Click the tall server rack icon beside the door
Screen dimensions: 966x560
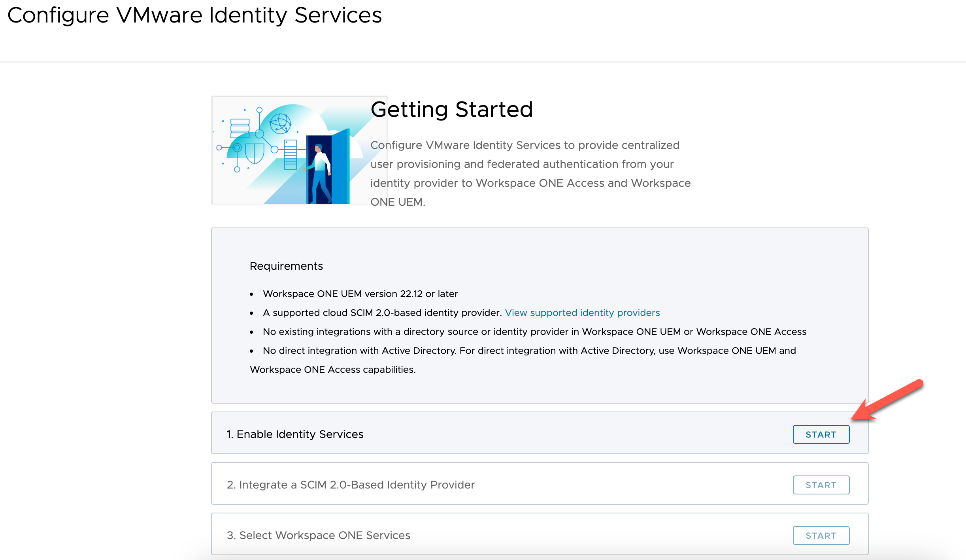(x=290, y=154)
